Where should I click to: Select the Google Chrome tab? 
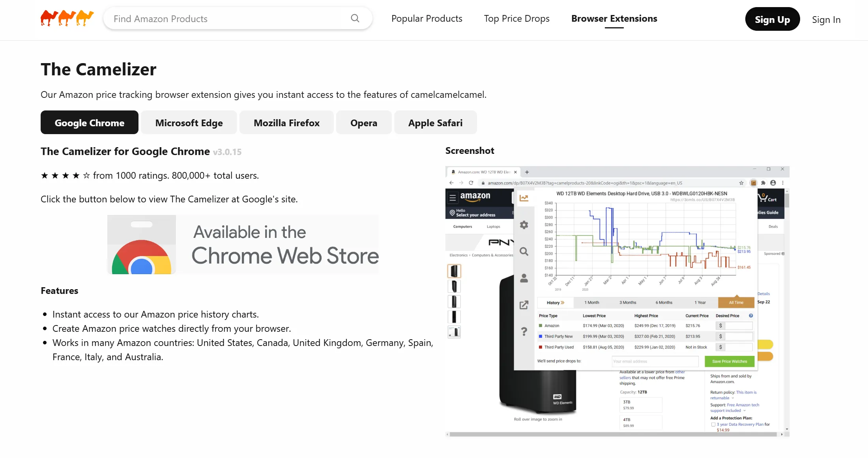90,123
